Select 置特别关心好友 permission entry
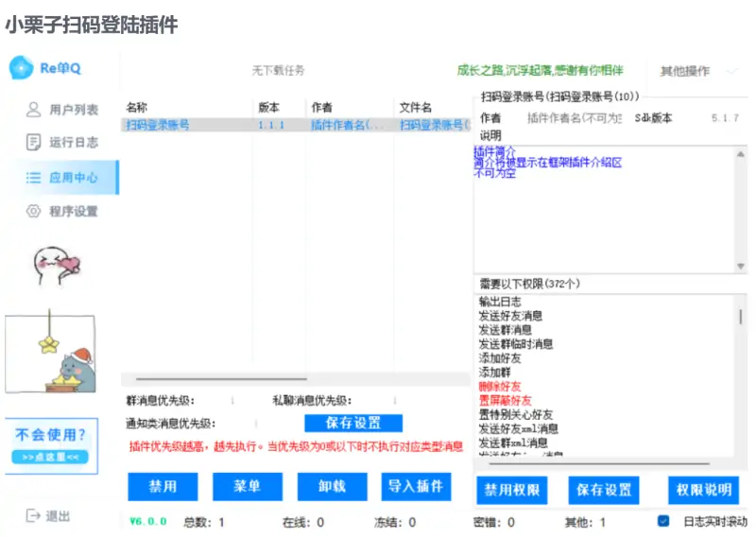756x538 pixels. [x=516, y=414]
